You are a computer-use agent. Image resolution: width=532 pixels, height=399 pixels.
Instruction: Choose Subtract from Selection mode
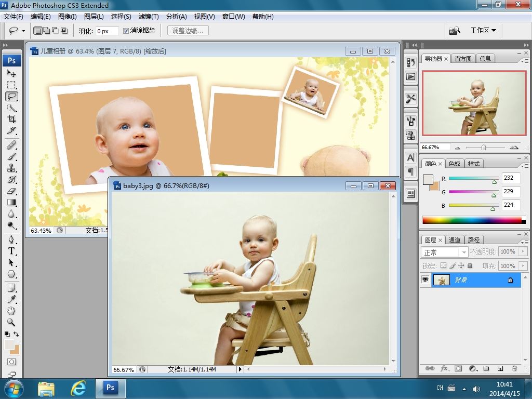click(55, 31)
